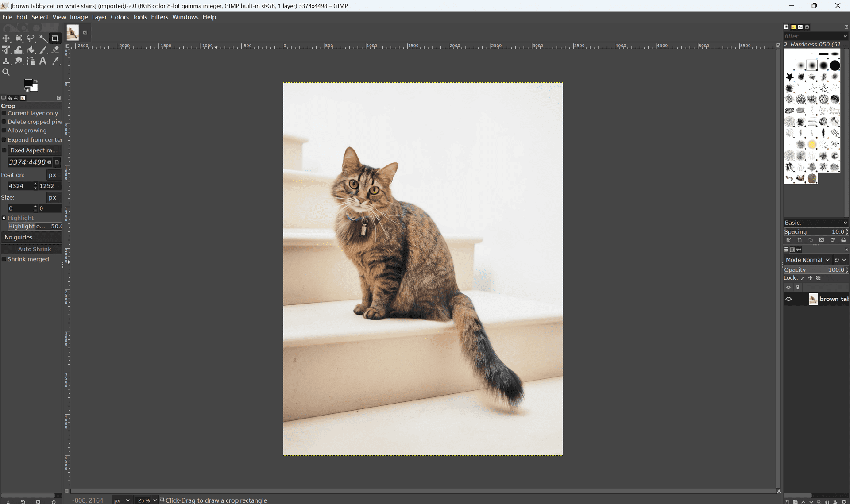
Task: Click the Delete brush icon
Action: click(x=822, y=240)
